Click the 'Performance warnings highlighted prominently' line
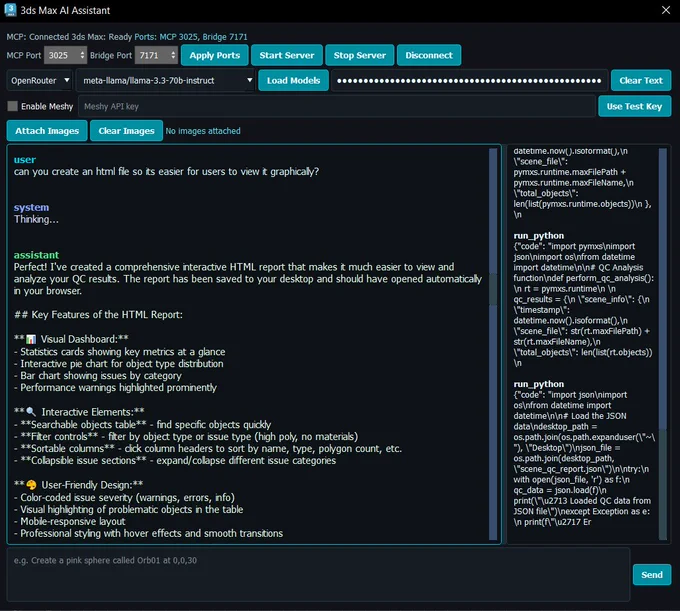The image size is (680, 611). (115, 388)
